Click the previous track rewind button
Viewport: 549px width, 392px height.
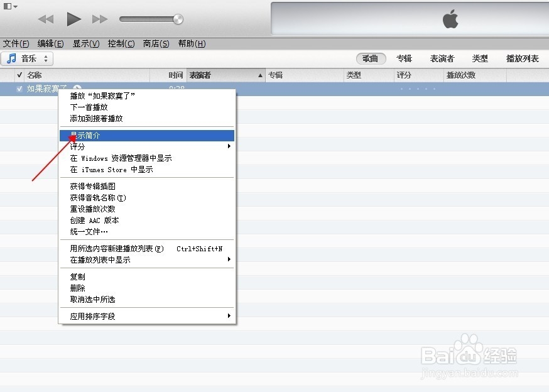click(x=46, y=19)
